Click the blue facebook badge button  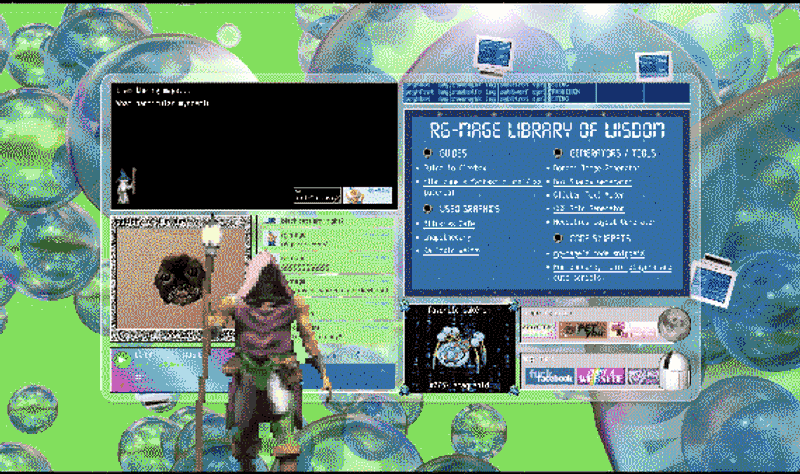tap(549, 377)
